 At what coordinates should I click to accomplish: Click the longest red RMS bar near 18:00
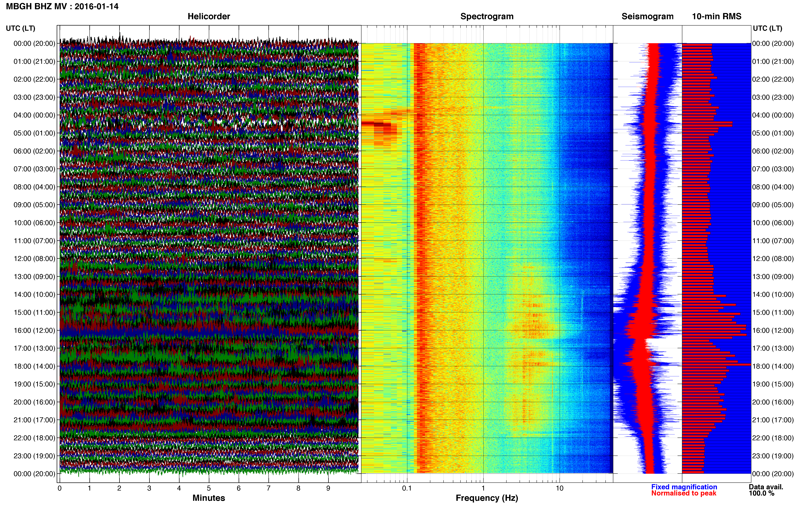click(716, 364)
